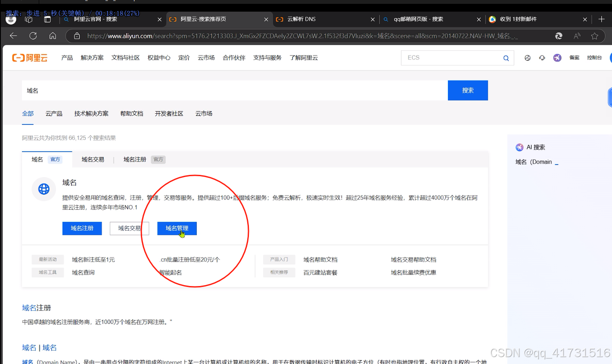612x364 pixels.
Task: Close the 阿里云官网 - 搜索 tab
Action: pos(159,19)
